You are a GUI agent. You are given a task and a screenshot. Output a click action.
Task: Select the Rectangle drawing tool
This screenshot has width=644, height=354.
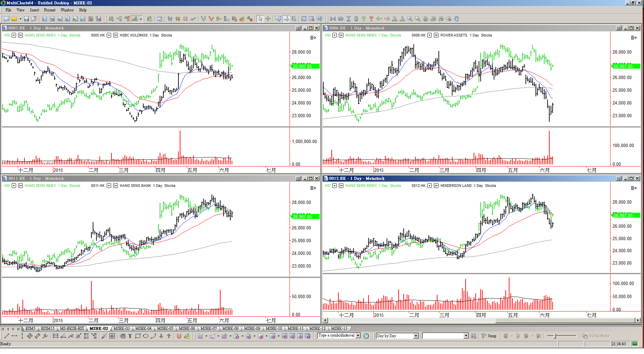(x=138, y=336)
